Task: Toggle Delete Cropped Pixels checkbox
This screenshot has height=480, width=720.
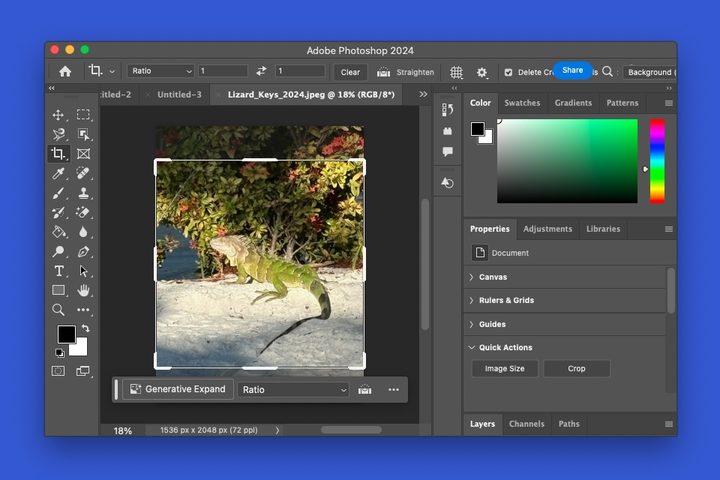Action: pos(508,72)
